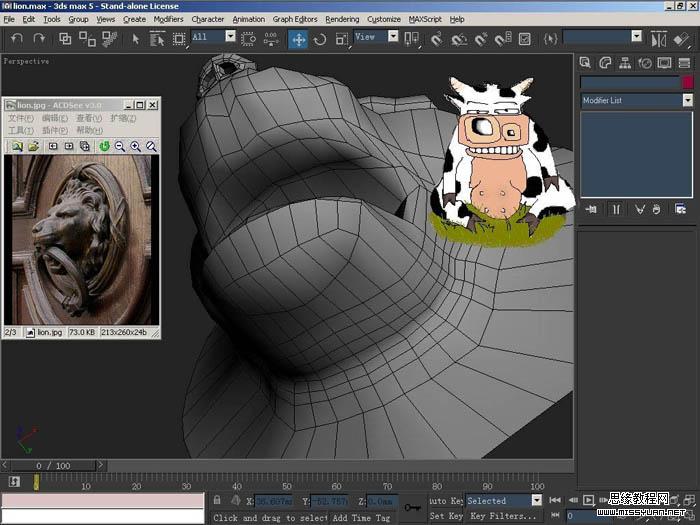Click the object name input field
700x525 pixels.
point(629,82)
